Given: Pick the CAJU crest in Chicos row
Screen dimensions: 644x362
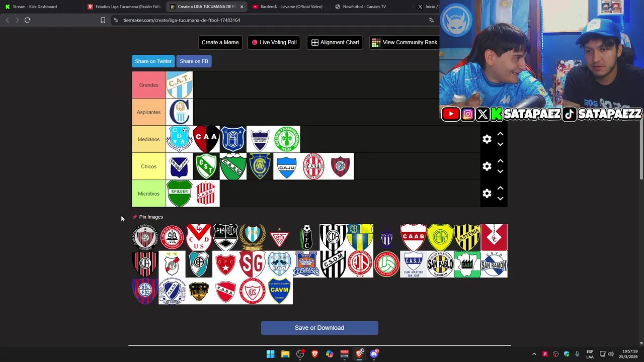Looking at the screenshot, I should tap(286, 166).
